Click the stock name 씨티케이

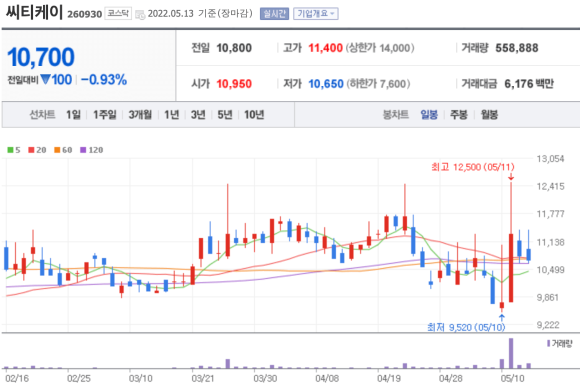click(x=34, y=12)
